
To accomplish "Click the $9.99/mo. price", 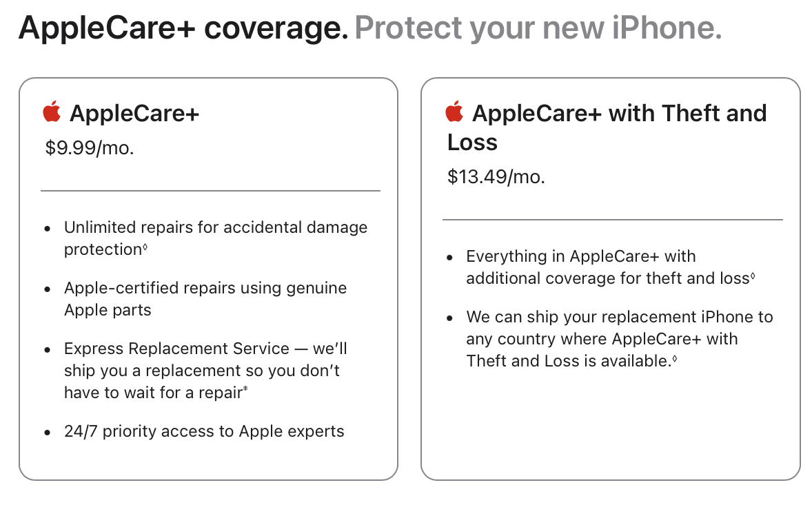I will tap(90, 148).
